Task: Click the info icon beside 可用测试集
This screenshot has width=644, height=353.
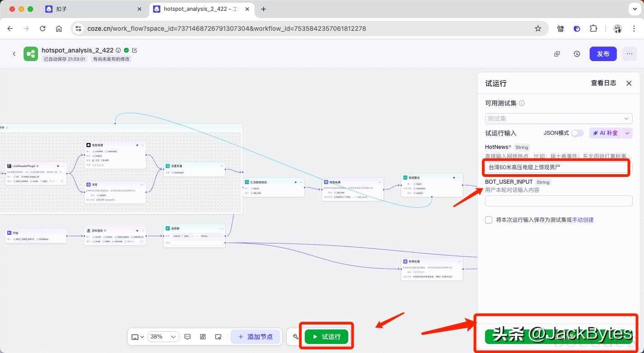Action: pos(522,103)
